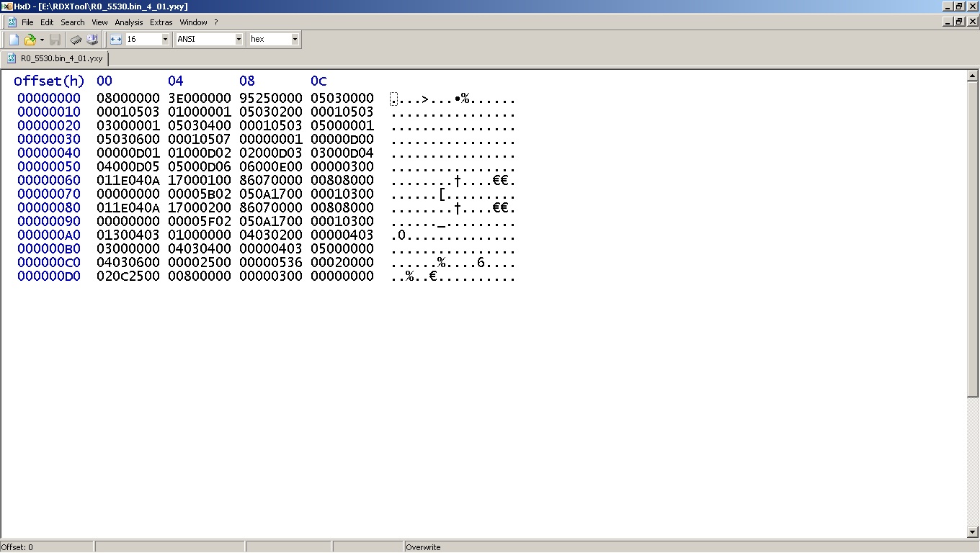Click the vertical scrollbar up arrow
The width and height of the screenshot is (980, 553).
point(973,76)
